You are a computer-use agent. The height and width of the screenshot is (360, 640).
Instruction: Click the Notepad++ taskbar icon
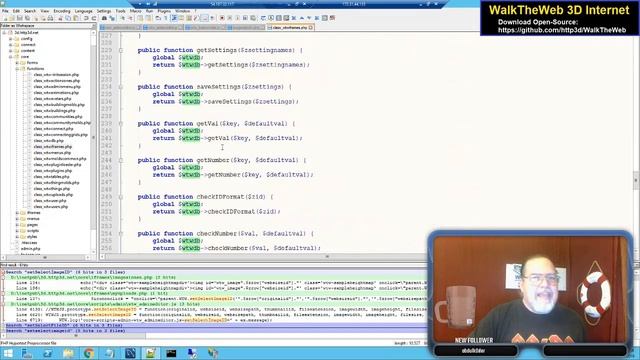[151, 353]
